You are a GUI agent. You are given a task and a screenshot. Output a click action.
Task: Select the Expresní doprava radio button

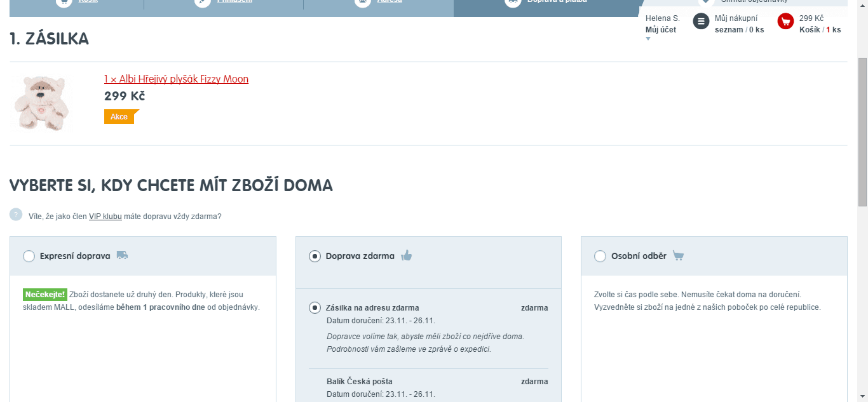(x=29, y=256)
